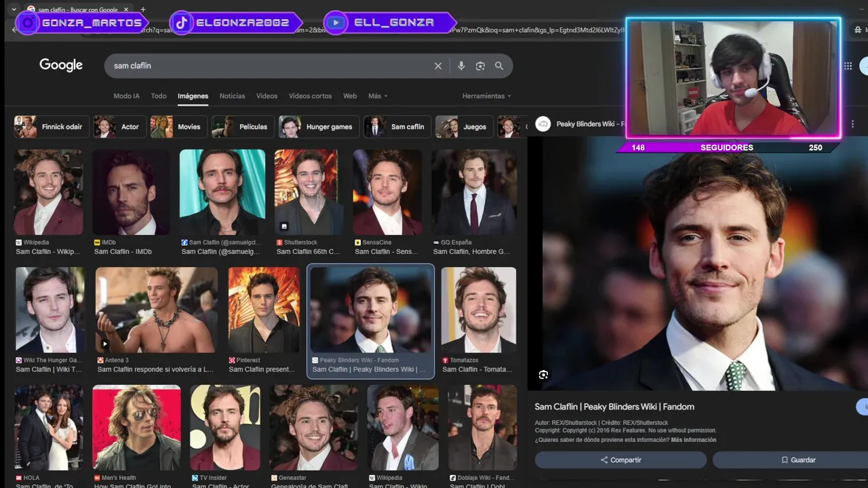Open Sam Claflin Peaky Blinders Wiki Fandom title
This screenshot has width=868, height=488.
[x=614, y=407]
